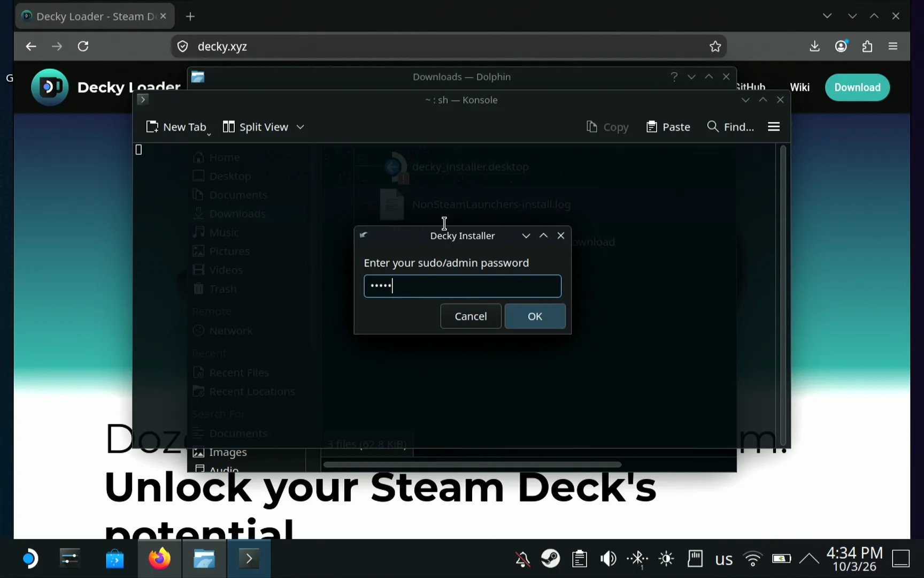Open Wi-Fi network tray icon
Viewport: 924px width, 578px height.
pyautogui.click(x=753, y=559)
